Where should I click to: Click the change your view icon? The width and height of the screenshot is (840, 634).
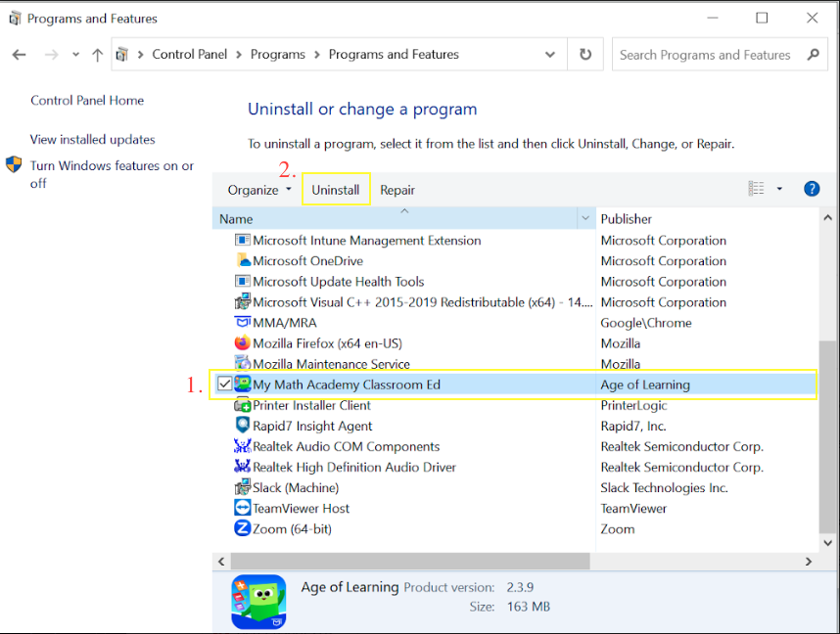point(757,189)
